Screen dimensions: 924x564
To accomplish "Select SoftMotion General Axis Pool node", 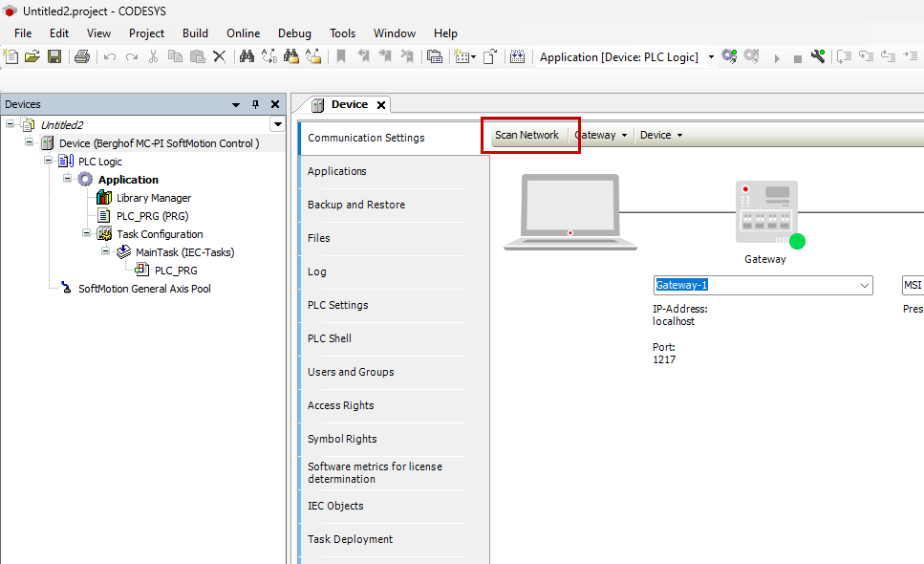I will pyautogui.click(x=144, y=289).
